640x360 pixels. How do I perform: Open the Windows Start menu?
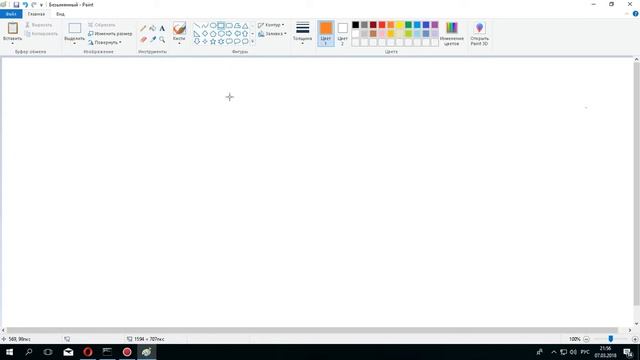pyautogui.click(x=9, y=352)
